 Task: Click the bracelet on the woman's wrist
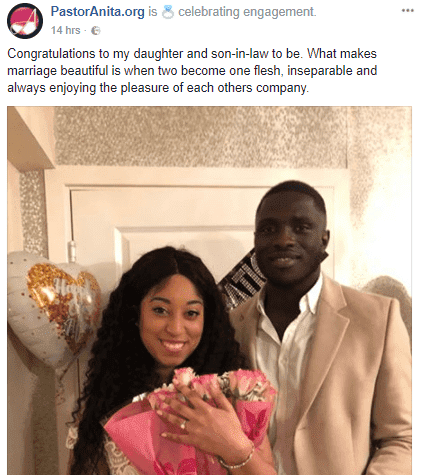point(238,458)
